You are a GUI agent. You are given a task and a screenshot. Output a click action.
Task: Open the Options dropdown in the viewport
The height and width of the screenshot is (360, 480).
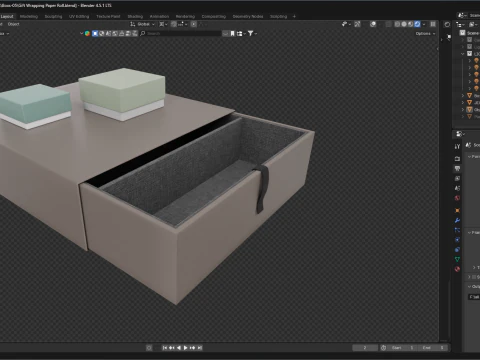(x=425, y=34)
